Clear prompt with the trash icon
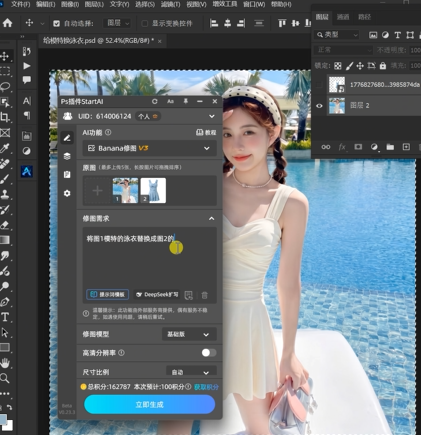Image resolution: width=421 pixels, height=435 pixels. click(204, 295)
